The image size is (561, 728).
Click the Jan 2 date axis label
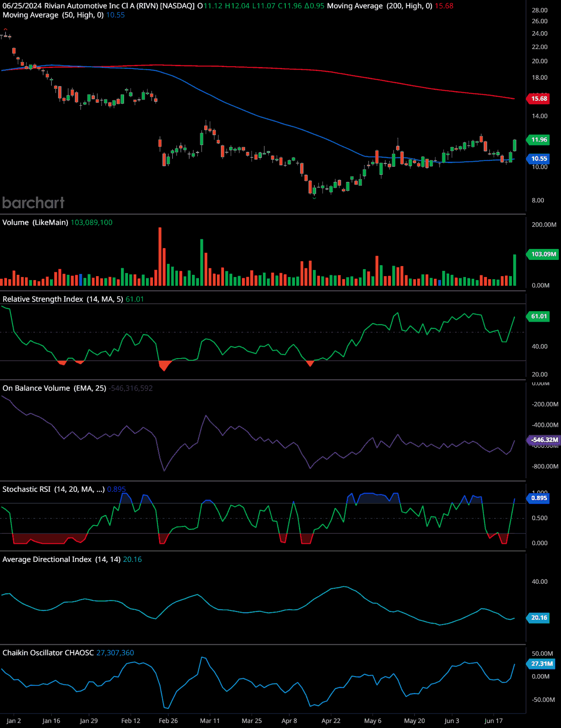click(14, 721)
